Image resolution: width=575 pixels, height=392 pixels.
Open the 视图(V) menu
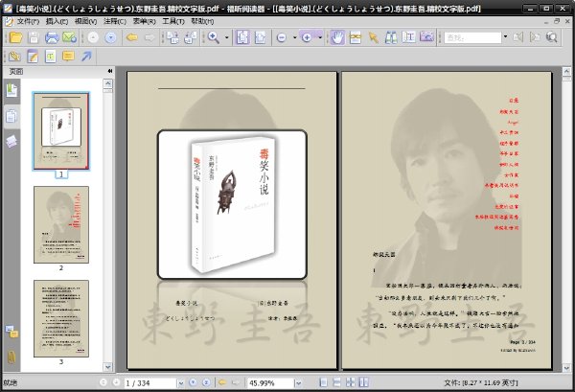tap(86, 21)
